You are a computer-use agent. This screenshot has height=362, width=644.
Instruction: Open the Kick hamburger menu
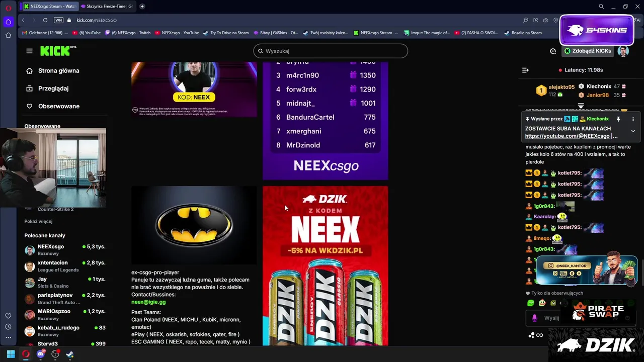coord(29,51)
